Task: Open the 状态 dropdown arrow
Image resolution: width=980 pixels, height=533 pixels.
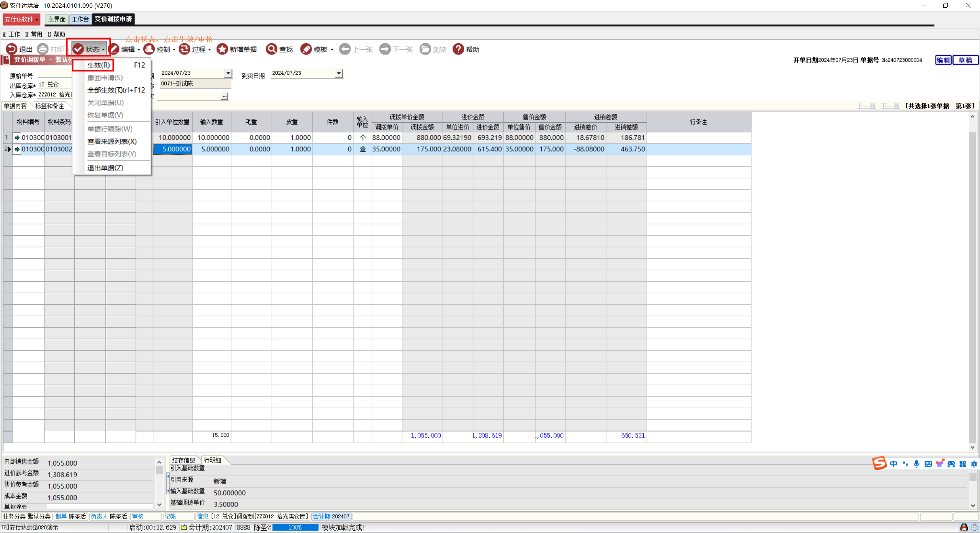Action: tap(103, 49)
